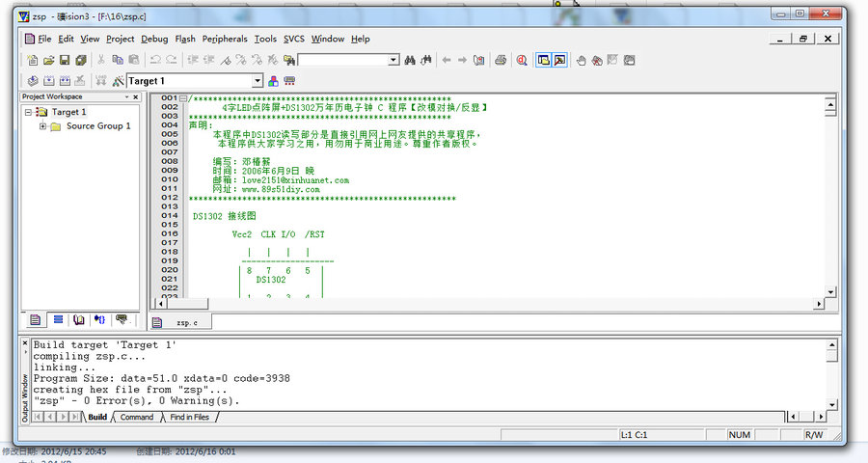
Task: Click the Build target icon
Action: 48,81
